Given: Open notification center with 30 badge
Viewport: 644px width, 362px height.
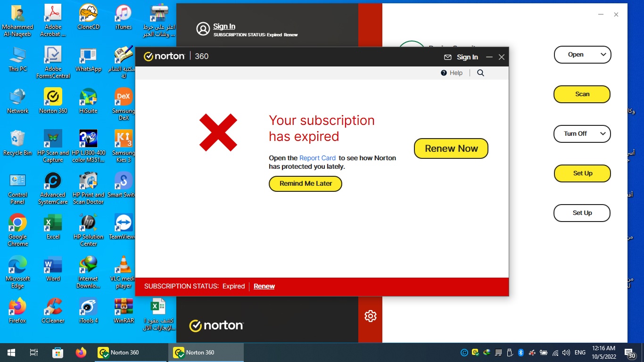Looking at the screenshot, I should (629, 354).
